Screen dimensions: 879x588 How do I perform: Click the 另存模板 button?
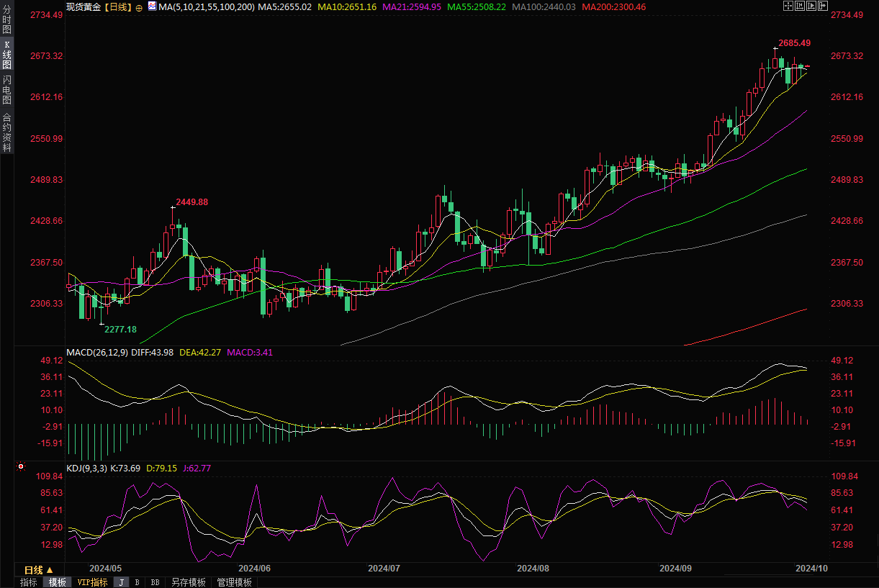click(x=188, y=582)
